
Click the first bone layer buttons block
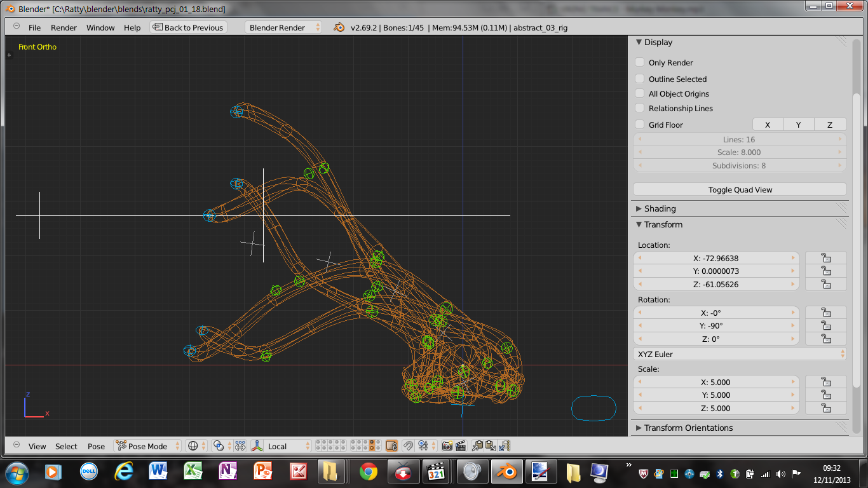tap(331, 446)
